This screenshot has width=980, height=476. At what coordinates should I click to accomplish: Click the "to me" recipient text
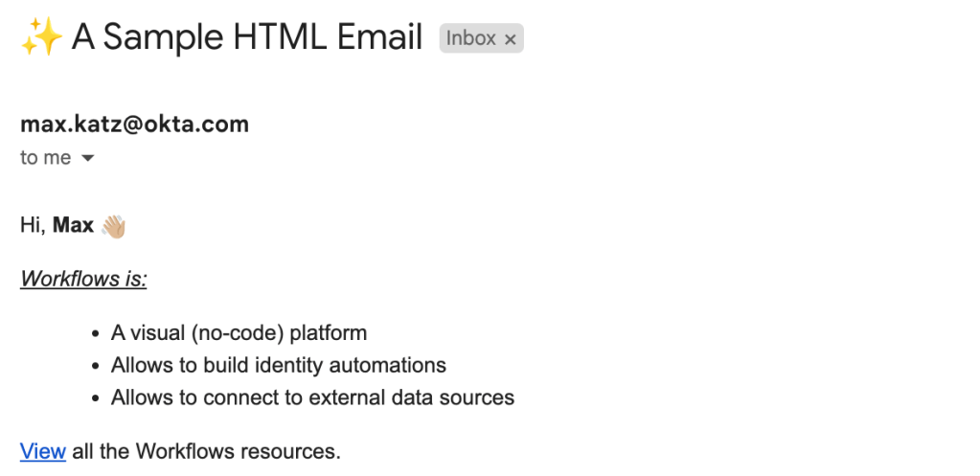pyautogui.click(x=45, y=158)
